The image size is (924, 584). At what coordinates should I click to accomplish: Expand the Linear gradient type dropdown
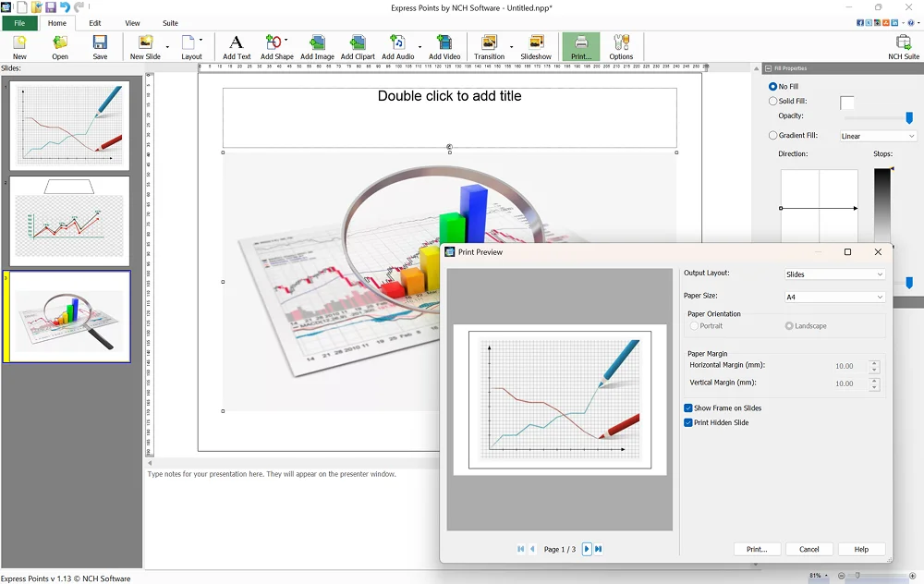877,136
